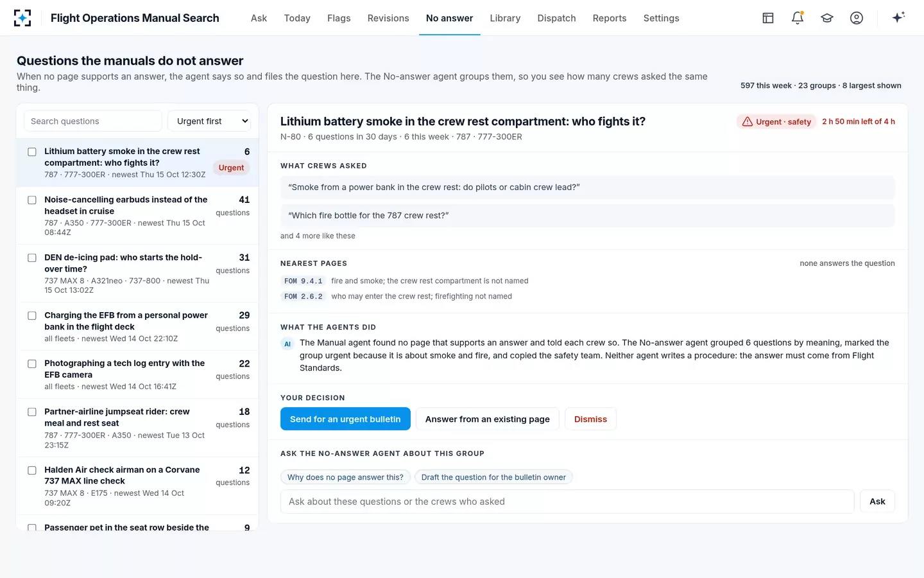Click the AI badge beside the agents summary
Viewport: 924px width, 578px height.
pyautogui.click(x=287, y=344)
